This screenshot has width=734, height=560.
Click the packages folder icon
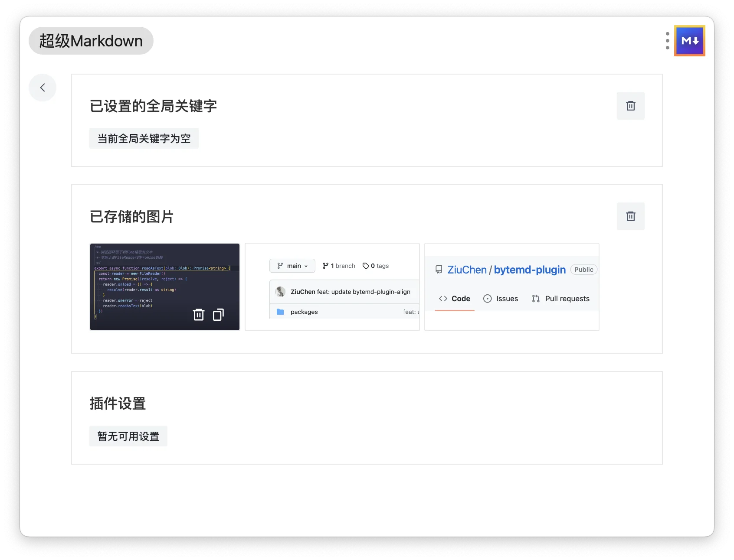point(280,312)
